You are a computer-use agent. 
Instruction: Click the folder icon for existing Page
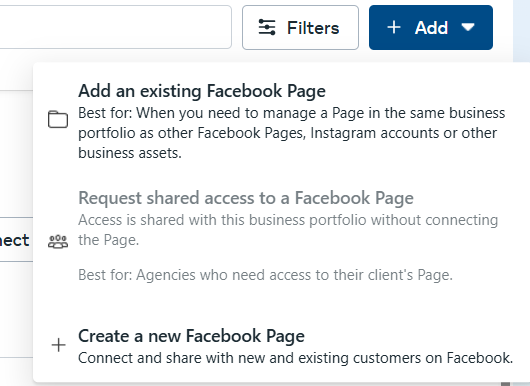(x=58, y=119)
